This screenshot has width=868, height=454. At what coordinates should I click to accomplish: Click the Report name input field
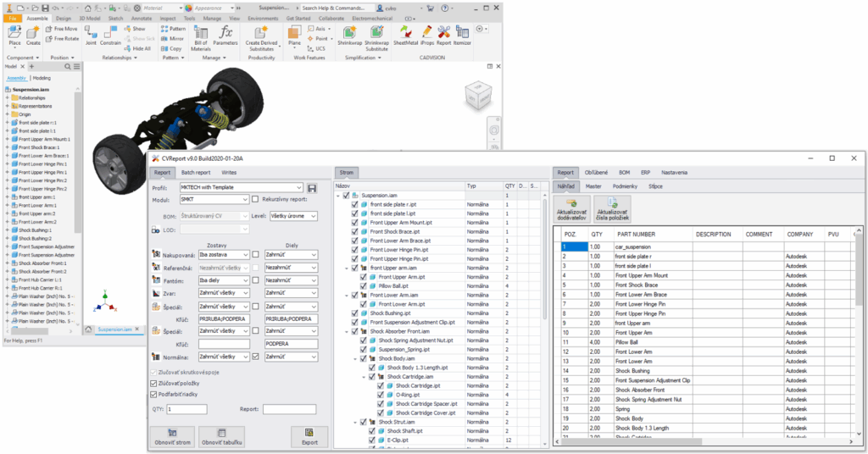290,409
